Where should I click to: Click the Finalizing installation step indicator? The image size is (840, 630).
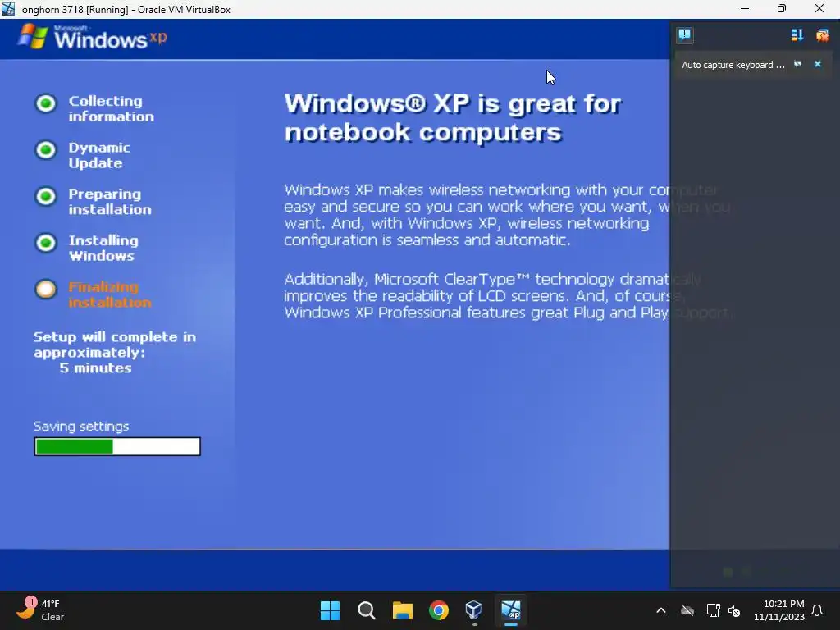click(x=46, y=290)
